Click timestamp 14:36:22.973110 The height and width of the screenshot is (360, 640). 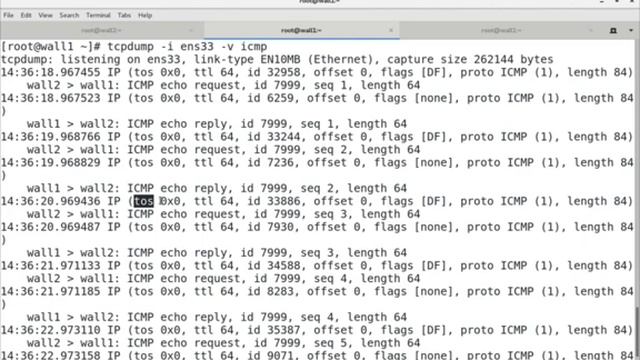[51, 330]
